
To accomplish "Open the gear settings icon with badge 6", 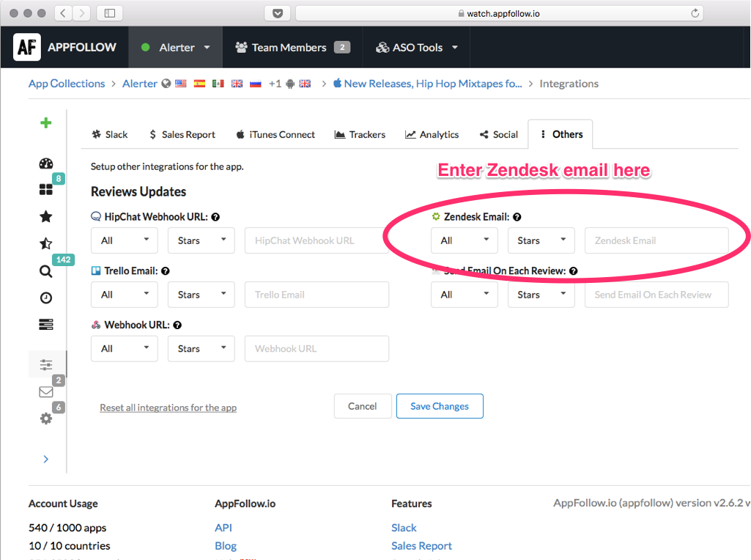I will click(46, 419).
